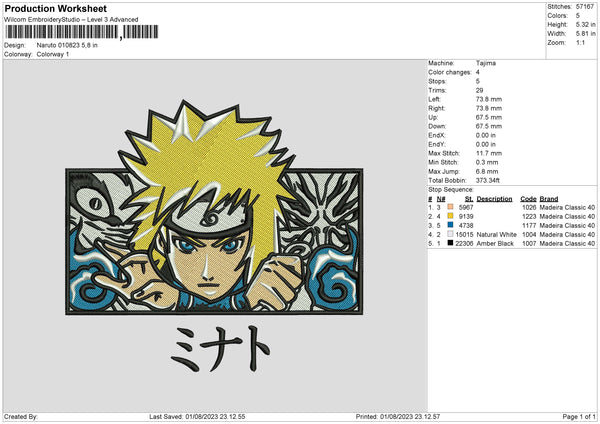Click the 'Description' column header
This screenshot has height=424, width=600.
(x=494, y=199)
